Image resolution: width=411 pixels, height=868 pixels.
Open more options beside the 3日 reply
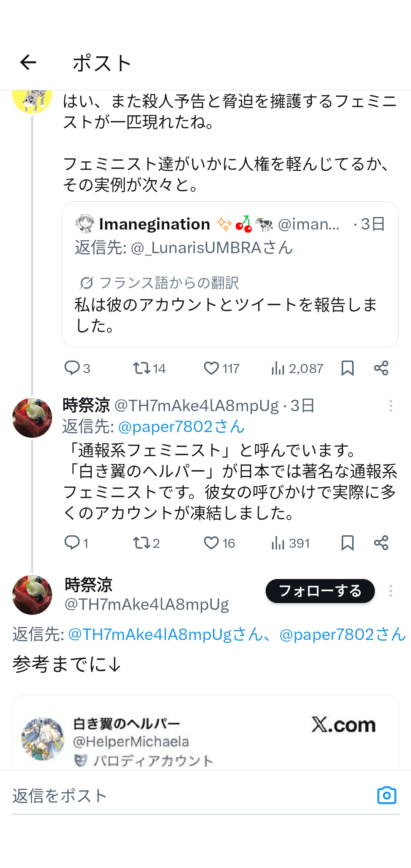click(x=390, y=406)
